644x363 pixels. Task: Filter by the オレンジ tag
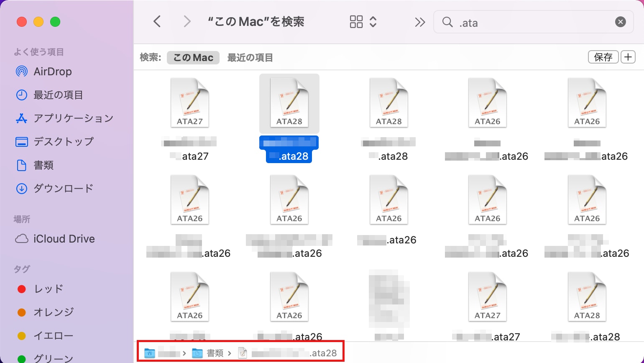pos(46,312)
